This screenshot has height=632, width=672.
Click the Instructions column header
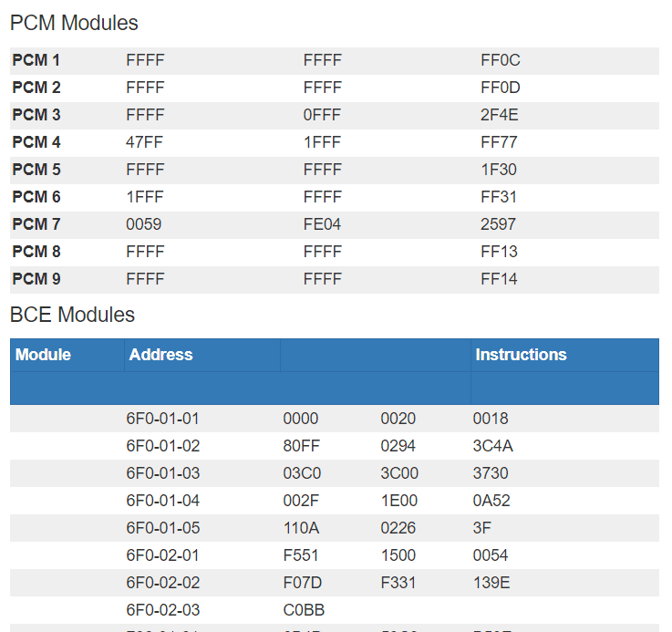(521, 355)
